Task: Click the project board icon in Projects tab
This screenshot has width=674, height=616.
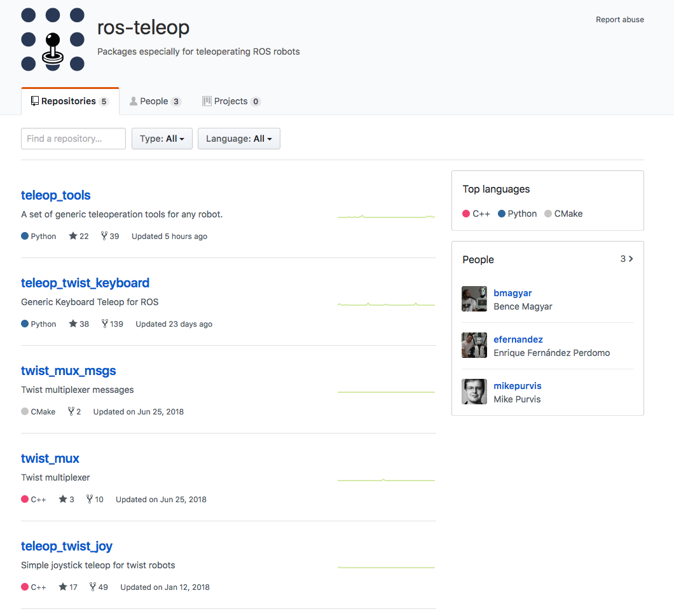Action: tap(207, 101)
